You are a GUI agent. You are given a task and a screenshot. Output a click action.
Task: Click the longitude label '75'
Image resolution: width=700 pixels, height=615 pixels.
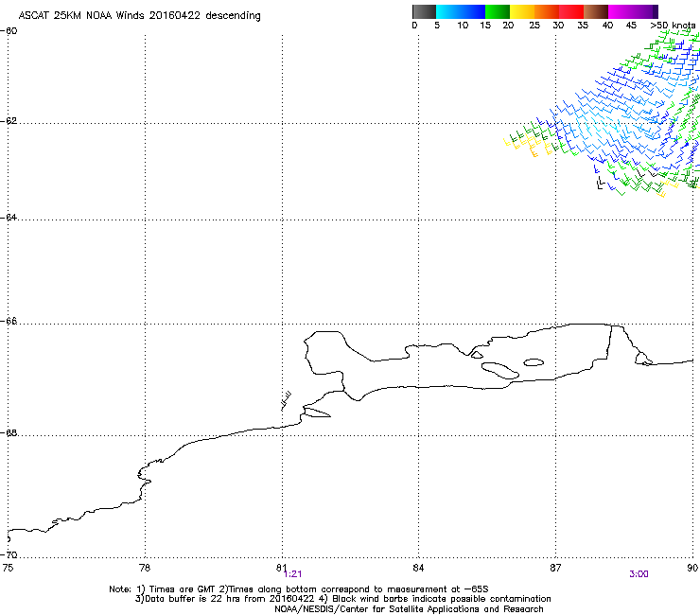[8, 568]
